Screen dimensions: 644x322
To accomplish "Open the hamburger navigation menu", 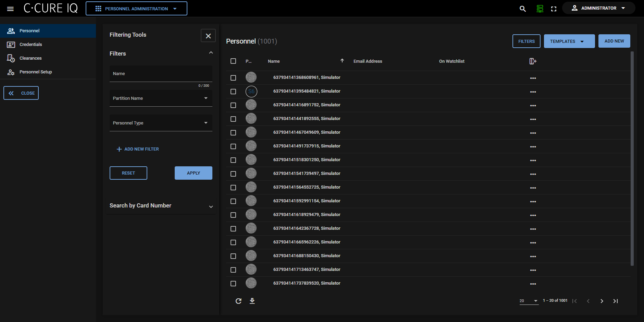I will coord(10,9).
